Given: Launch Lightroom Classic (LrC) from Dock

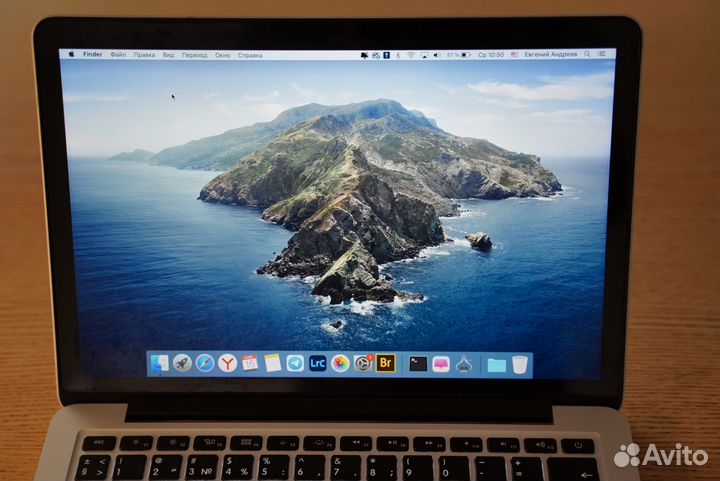Looking at the screenshot, I should [x=318, y=364].
